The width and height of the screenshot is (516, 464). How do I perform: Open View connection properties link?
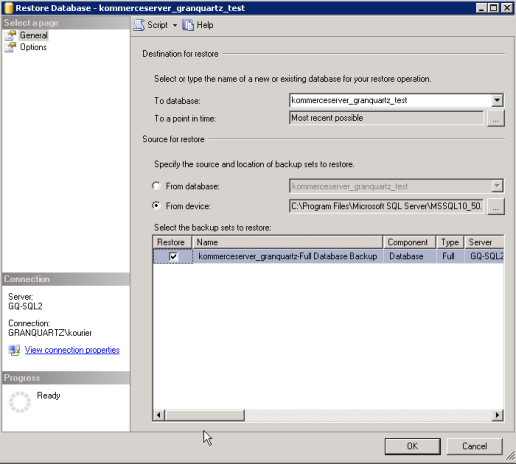(x=72, y=350)
